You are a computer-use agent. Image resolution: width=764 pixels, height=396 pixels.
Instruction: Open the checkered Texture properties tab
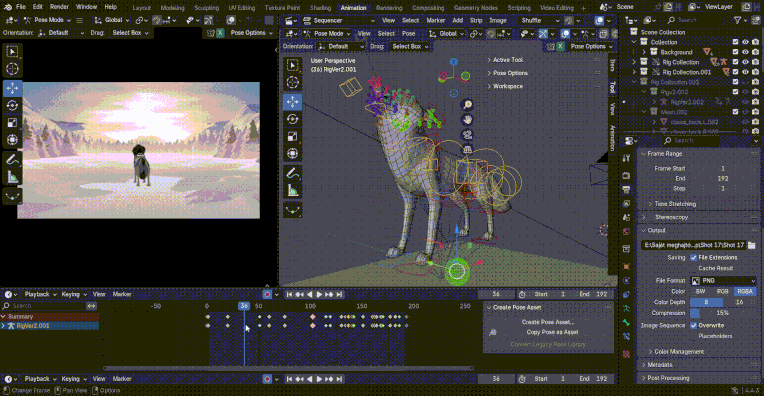[627, 354]
